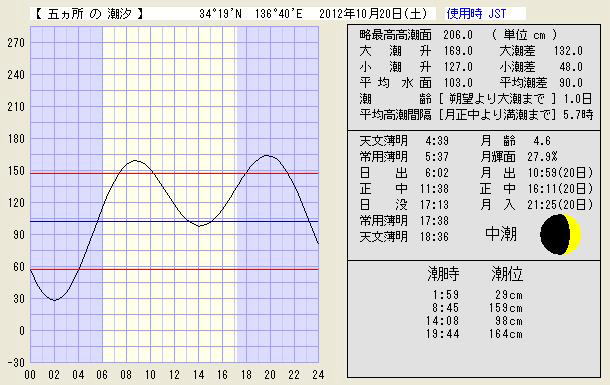Screen dimensions: 610x385
Task: Click the 潮位 column header
Action: (507, 274)
